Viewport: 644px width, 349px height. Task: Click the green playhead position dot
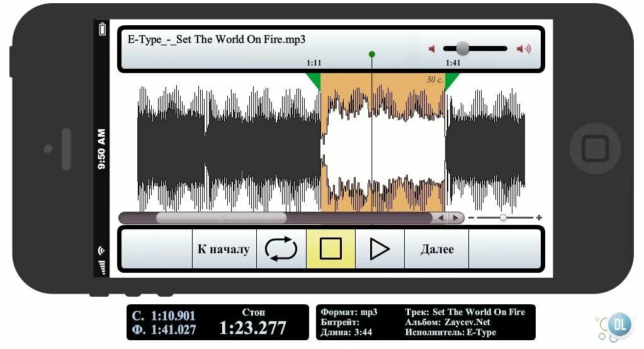pyautogui.click(x=371, y=54)
